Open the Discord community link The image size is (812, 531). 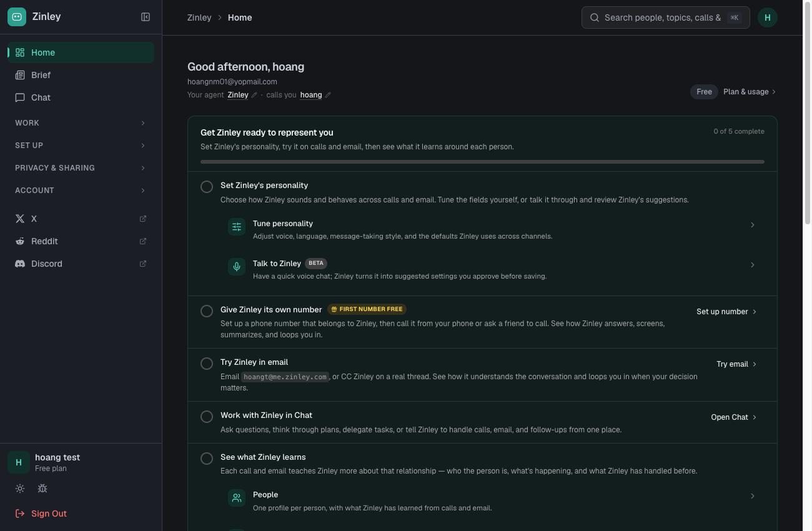[x=81, y=264]
